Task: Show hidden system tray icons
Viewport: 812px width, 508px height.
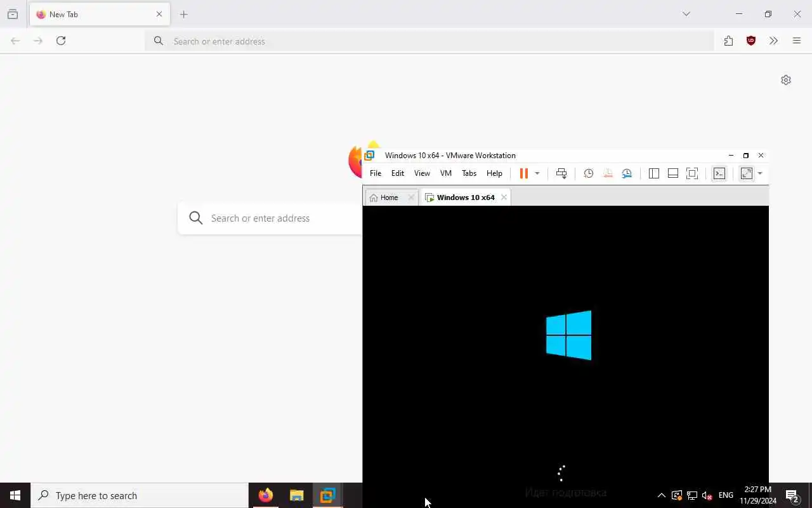Action: [661, 495]
